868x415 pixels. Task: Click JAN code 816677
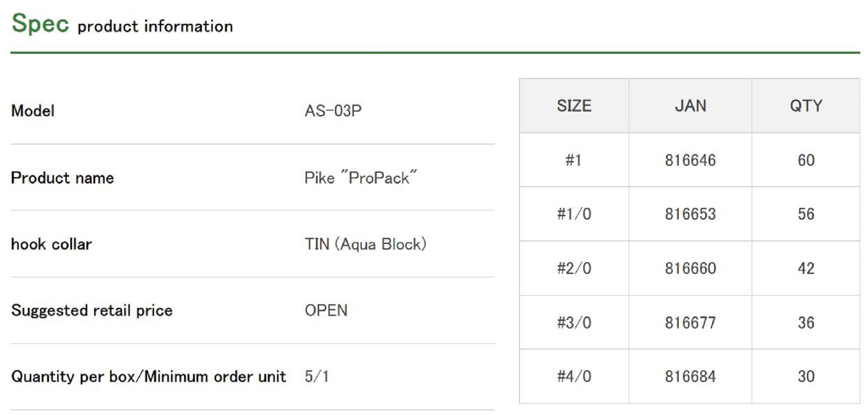(x=690, y=323)
